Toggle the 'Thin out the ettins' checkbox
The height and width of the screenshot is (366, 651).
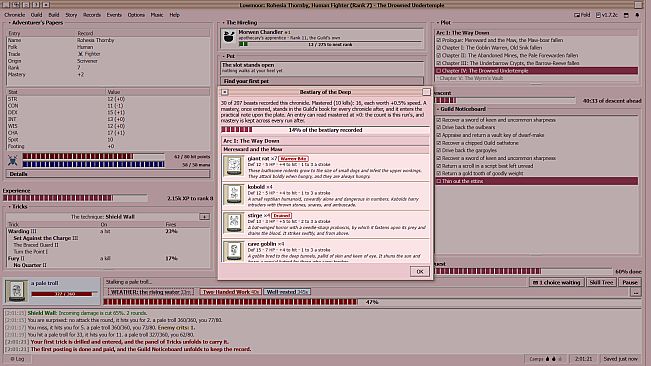pos(438,181)
